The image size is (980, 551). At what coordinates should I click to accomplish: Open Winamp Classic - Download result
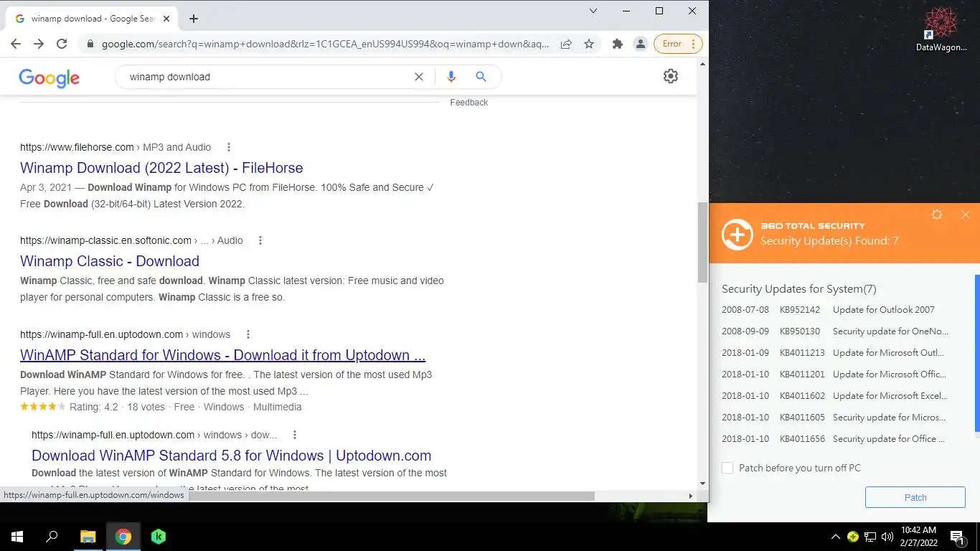click(110, 261)
